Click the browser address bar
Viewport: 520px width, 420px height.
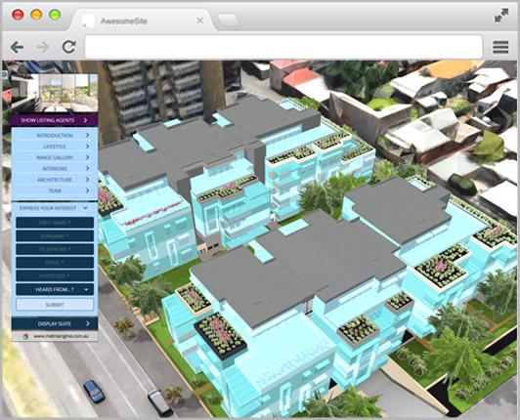283,47
